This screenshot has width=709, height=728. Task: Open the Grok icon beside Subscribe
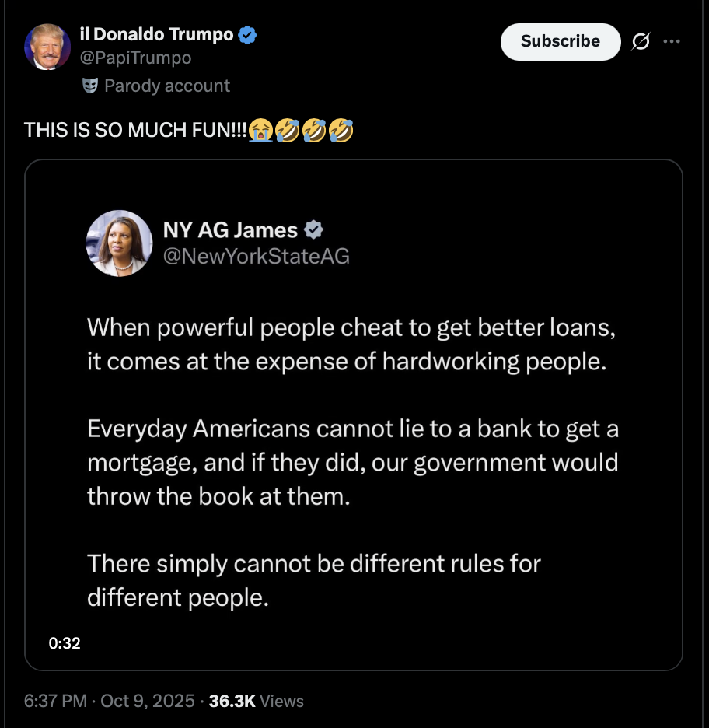(x=641, y=42)
